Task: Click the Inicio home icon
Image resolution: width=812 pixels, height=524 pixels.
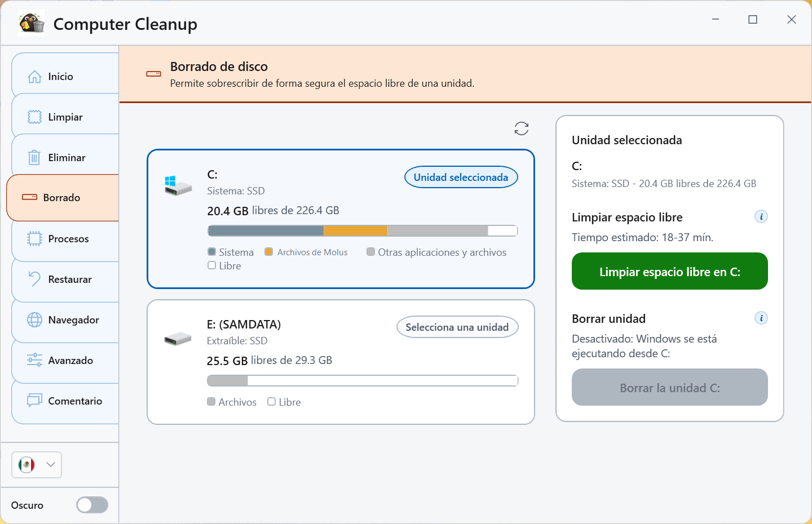Action: pos(34,77)
